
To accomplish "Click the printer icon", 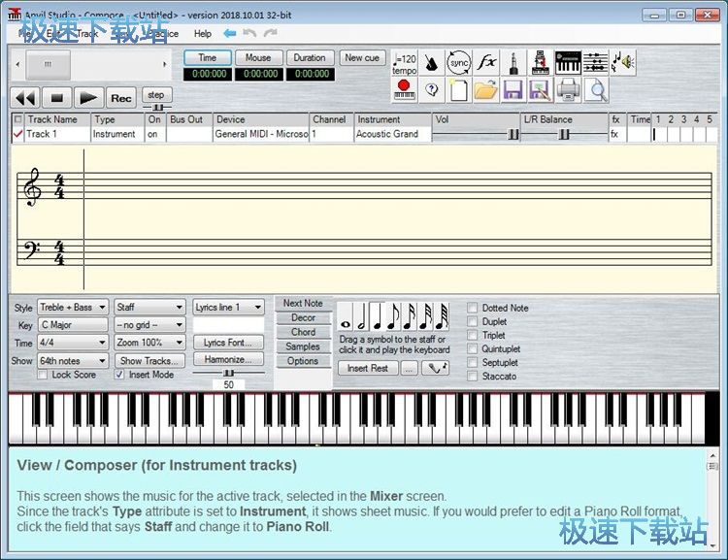I will tap(569, 91).
